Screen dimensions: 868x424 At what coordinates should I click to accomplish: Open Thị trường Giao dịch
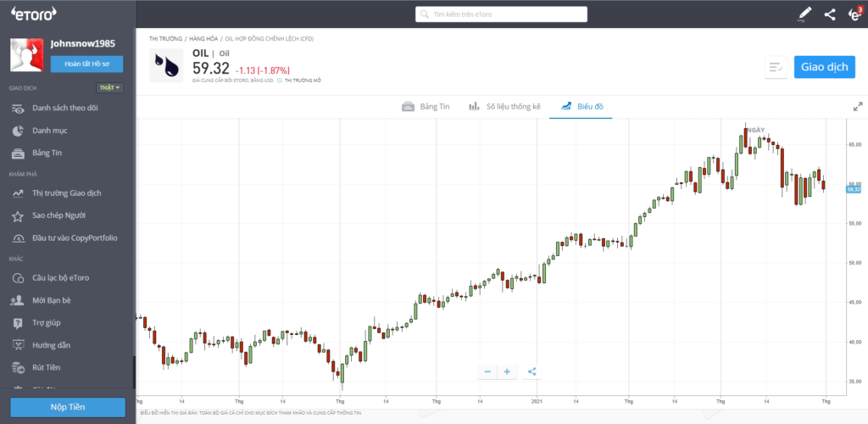(67, 193)
